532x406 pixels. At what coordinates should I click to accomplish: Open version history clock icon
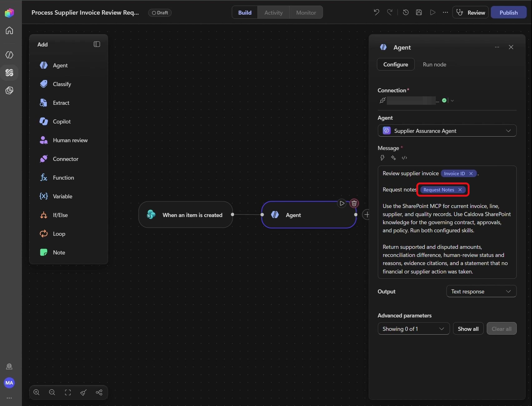point(406,12)
